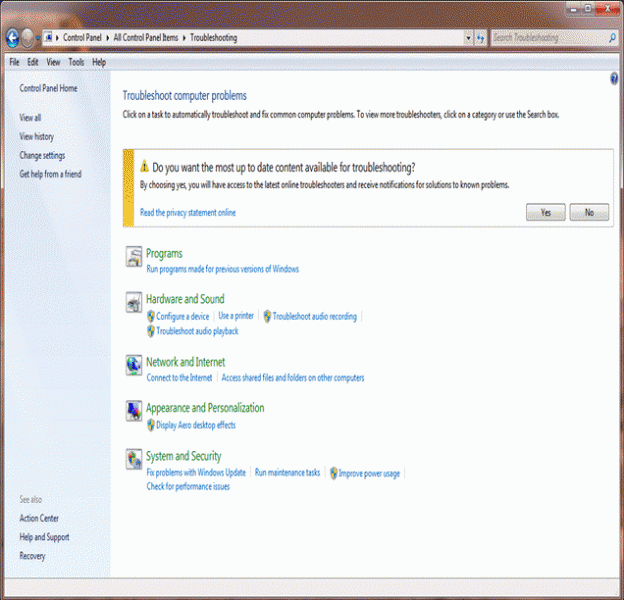Viewport: 624px width, 600px height.
Task: Open Appearance and Personalization heading
Action: coord(205,408)
